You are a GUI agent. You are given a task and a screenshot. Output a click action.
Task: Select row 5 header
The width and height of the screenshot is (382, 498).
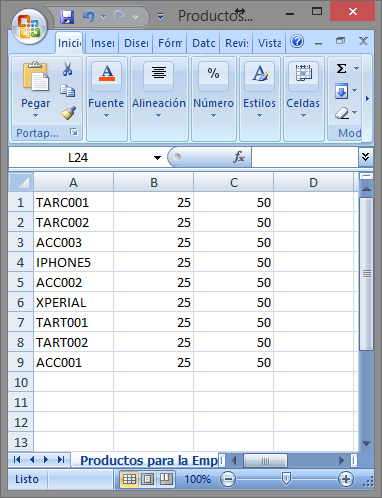tap(21, 282)
